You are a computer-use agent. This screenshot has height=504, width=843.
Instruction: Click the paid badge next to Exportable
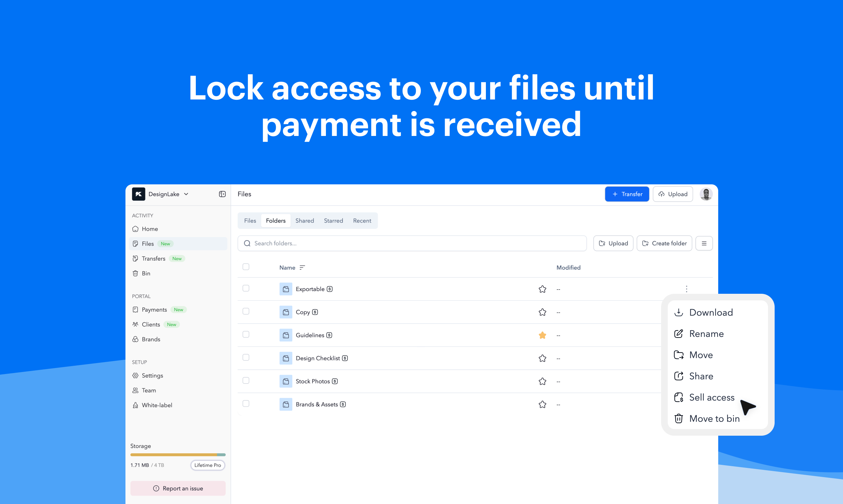click(329, 289)
